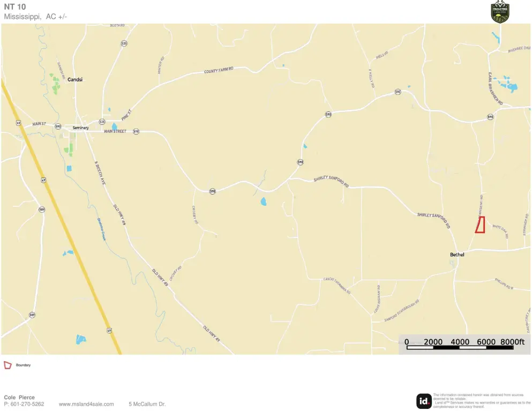Click the blue pond below Shirley Sanford Rd junction
The width and height of the screenshot is (532, 411).
tap(263, 201)
